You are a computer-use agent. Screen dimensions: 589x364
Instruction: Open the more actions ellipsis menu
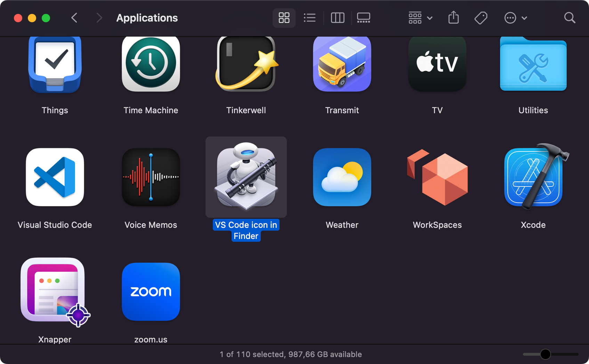[x=515, y=18]
